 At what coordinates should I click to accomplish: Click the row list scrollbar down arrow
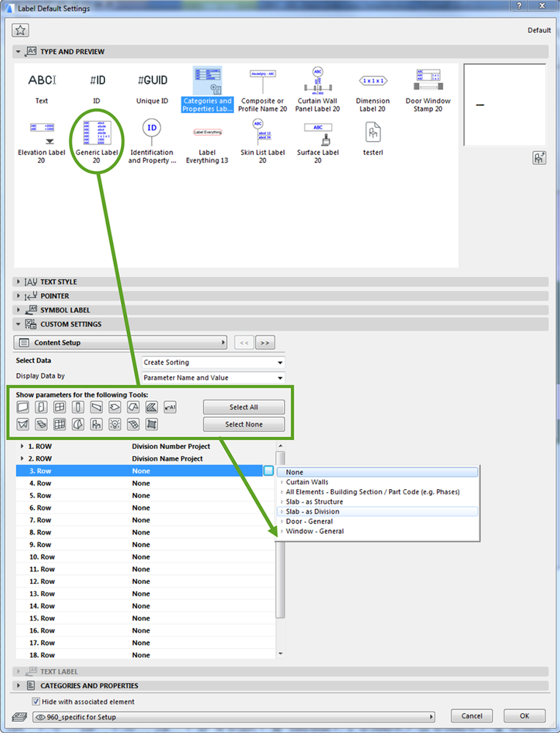click(x=280, y=654)
